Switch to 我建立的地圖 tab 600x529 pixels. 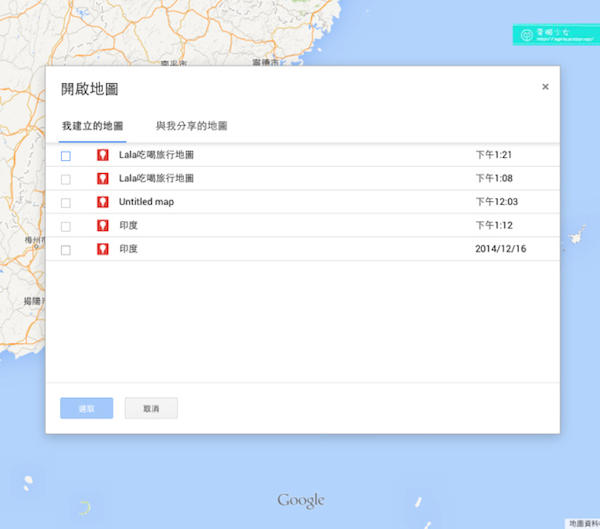click(92, 127)
